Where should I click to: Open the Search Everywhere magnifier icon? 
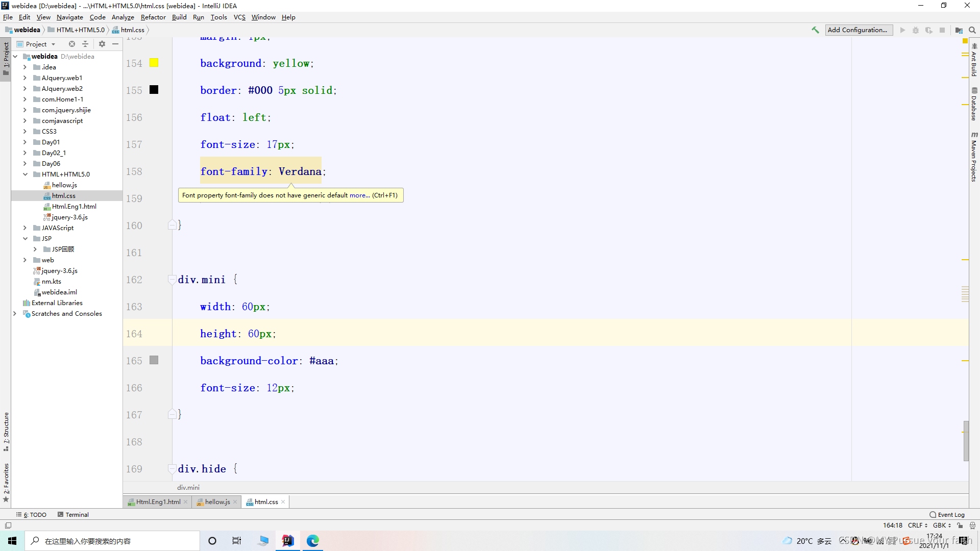(x=972, y=30)
